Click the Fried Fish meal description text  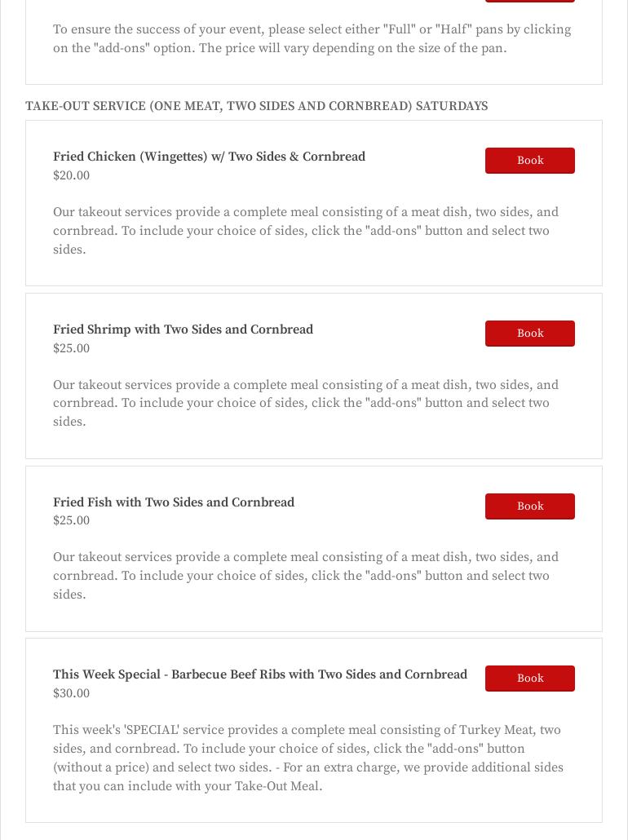tap(306, 576)
